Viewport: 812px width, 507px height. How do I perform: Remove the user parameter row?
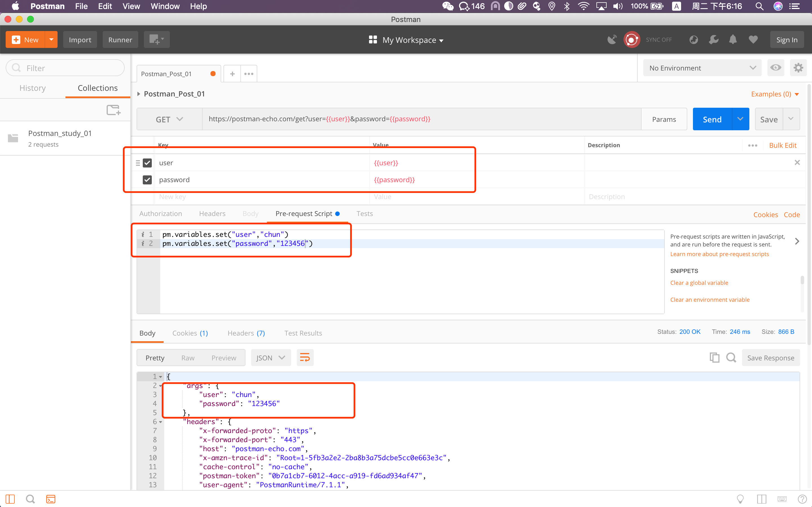click(797, 163)
